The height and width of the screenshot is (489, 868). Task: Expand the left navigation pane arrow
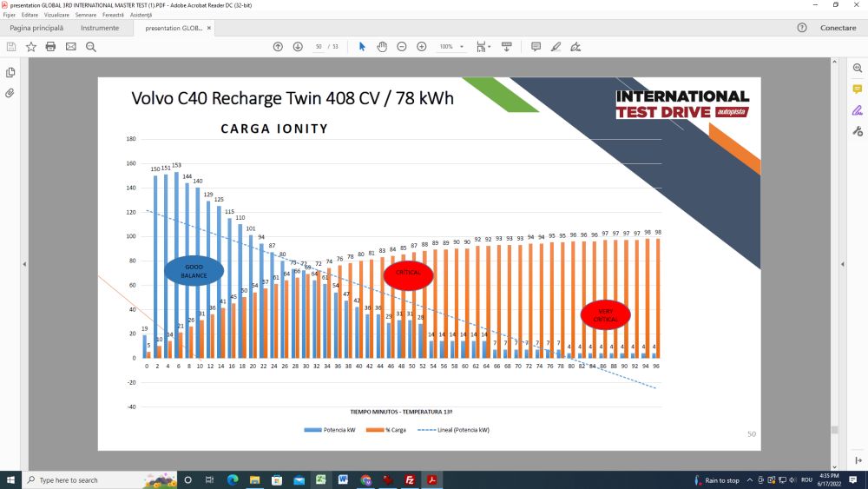tap(24, 264)
